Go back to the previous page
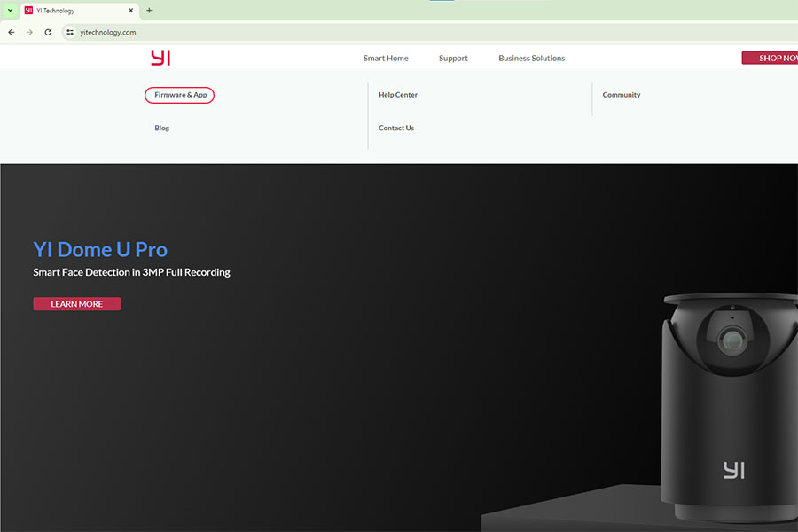Viewport: 798px width, 532px height. 12,32
